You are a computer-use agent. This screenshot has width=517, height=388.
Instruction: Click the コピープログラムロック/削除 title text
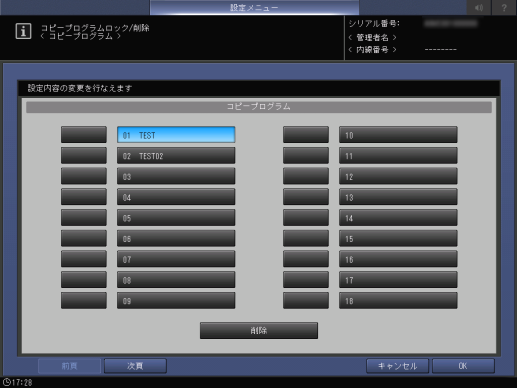pyautogui.click(x=95, y=28)
